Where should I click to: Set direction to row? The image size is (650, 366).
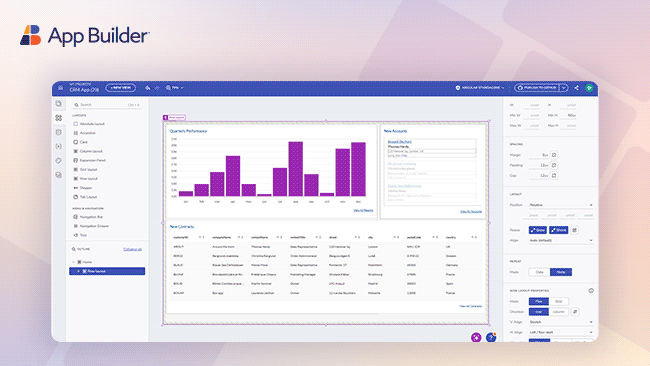pos(538,312)
